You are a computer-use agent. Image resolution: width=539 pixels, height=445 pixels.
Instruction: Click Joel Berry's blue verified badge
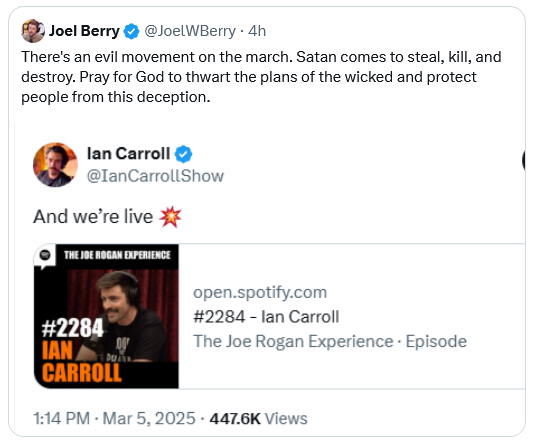pos(131,31)
